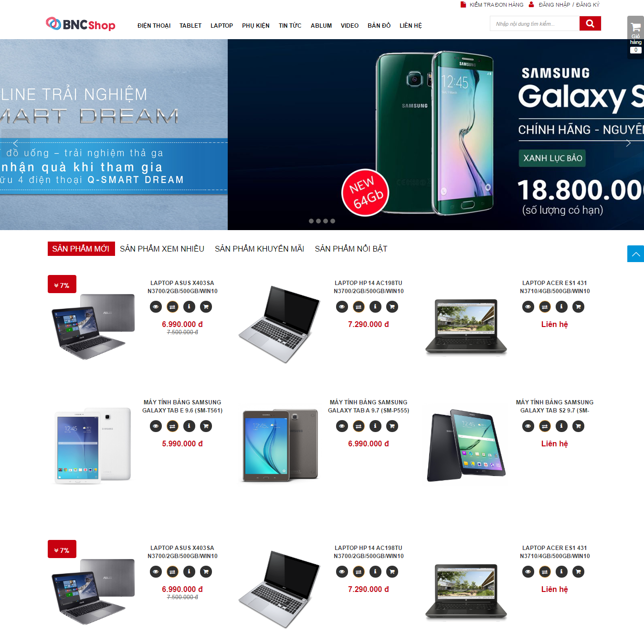Compare the Galaxy Tab S2 9.7 tablet
The width and height of the screenshot is (644, 644).
[545, 426]
